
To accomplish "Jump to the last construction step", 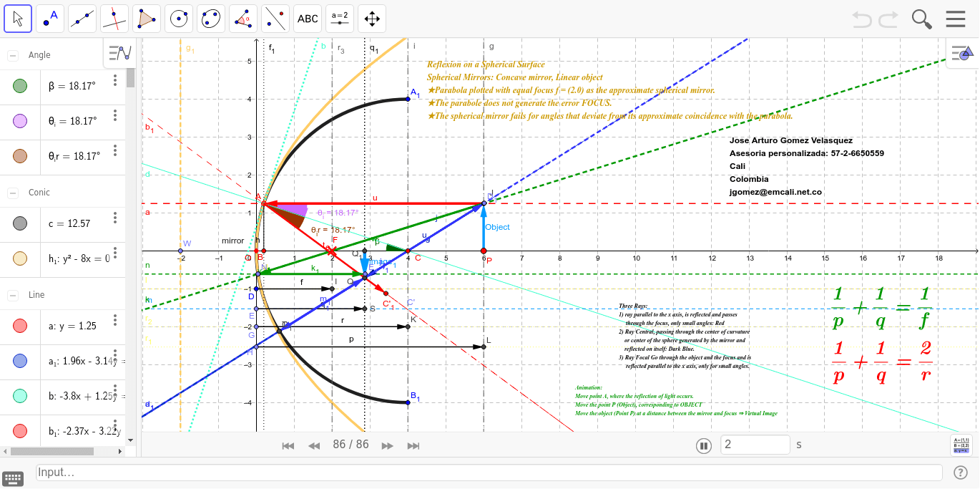I will click(413, 445).
